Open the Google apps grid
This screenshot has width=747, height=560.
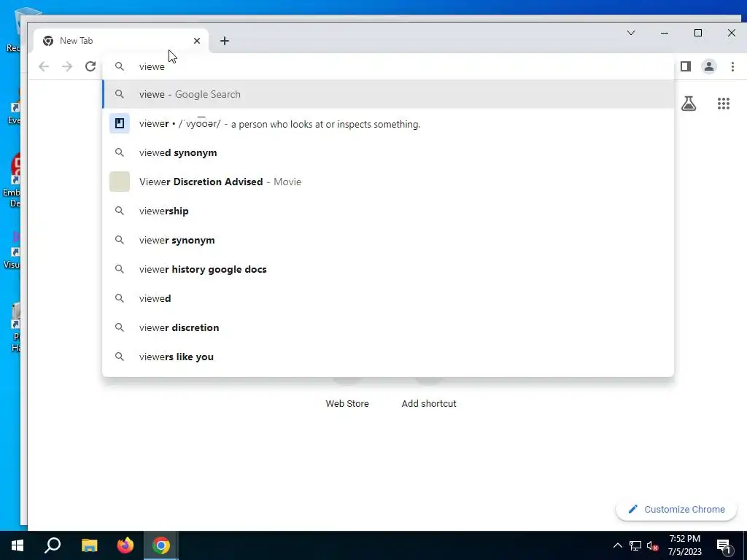tap(724, 104)
